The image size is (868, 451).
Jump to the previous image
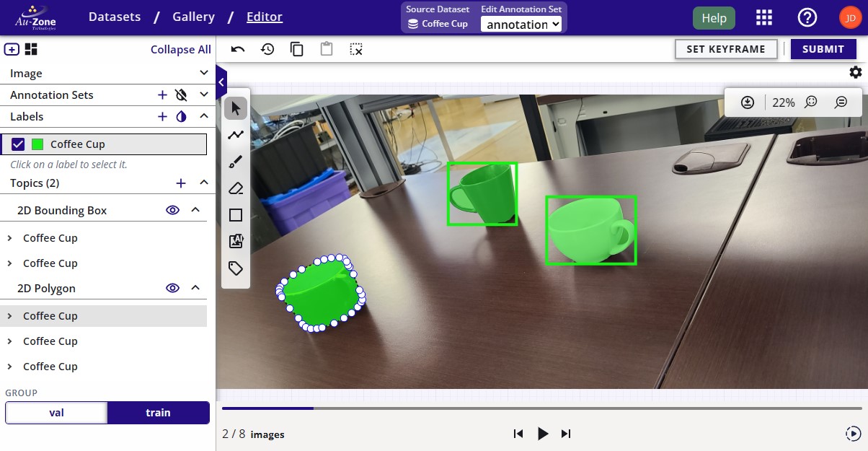(x=518, y=434)
